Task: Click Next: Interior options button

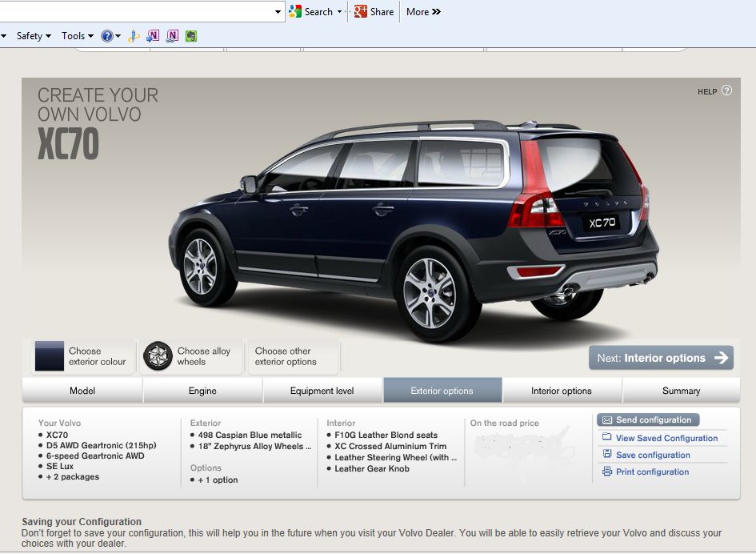Action: click(x=661, y=358)
